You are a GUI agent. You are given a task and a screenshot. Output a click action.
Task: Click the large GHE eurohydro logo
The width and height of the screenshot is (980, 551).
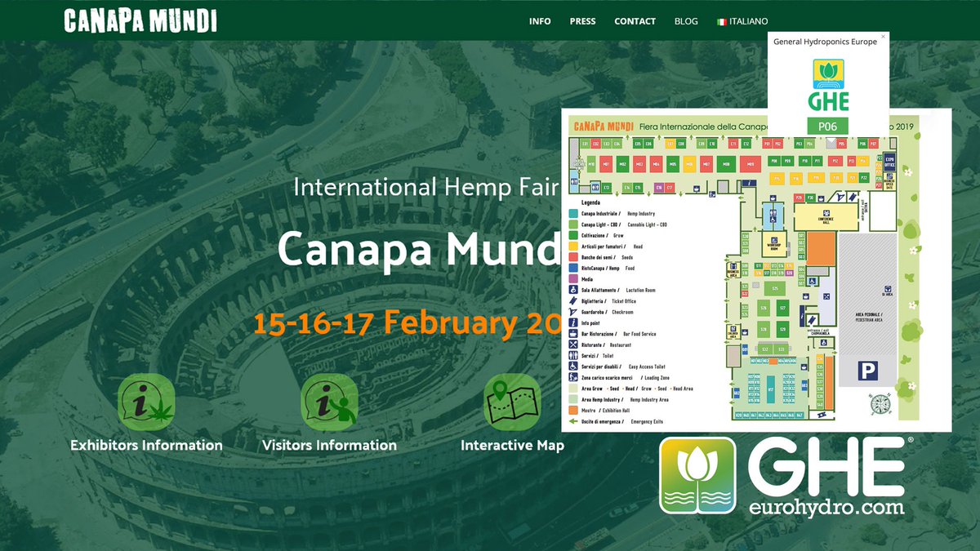tap(786, 477)
